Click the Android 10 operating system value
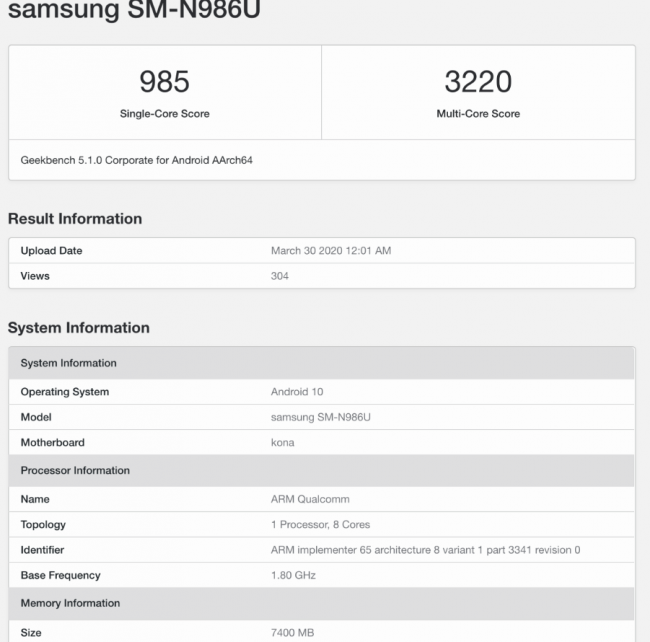The height and width of the screenshot is (642, 650). pos(297,392)
